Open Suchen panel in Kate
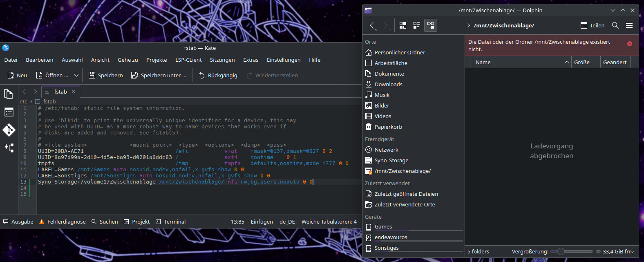This screenshot has height=262, width=644. tap(105, 222)
